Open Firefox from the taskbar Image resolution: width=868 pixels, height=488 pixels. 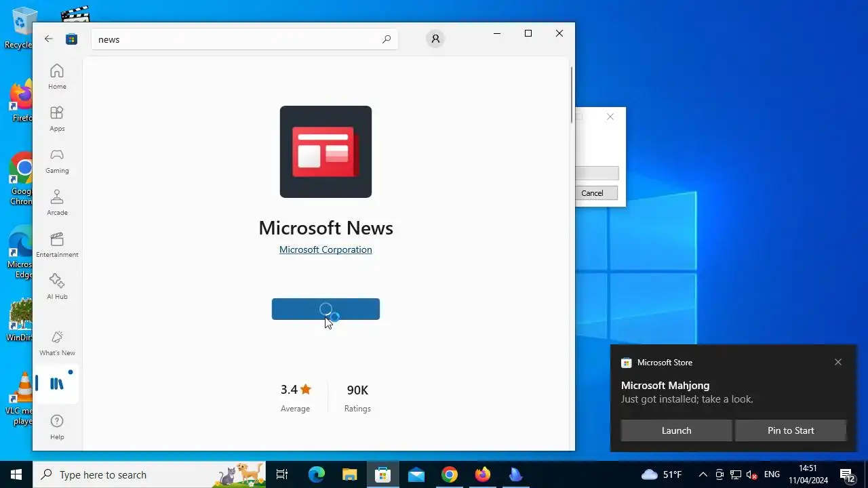483,474
